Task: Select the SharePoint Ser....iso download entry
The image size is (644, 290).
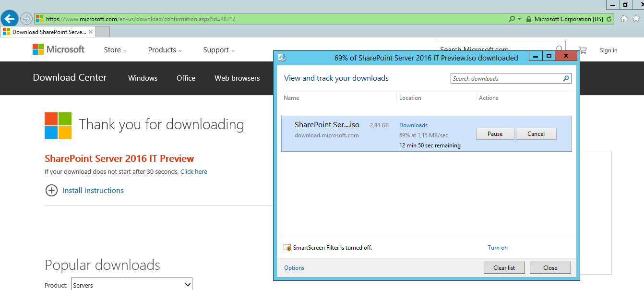Action: (x=427, y=133)
